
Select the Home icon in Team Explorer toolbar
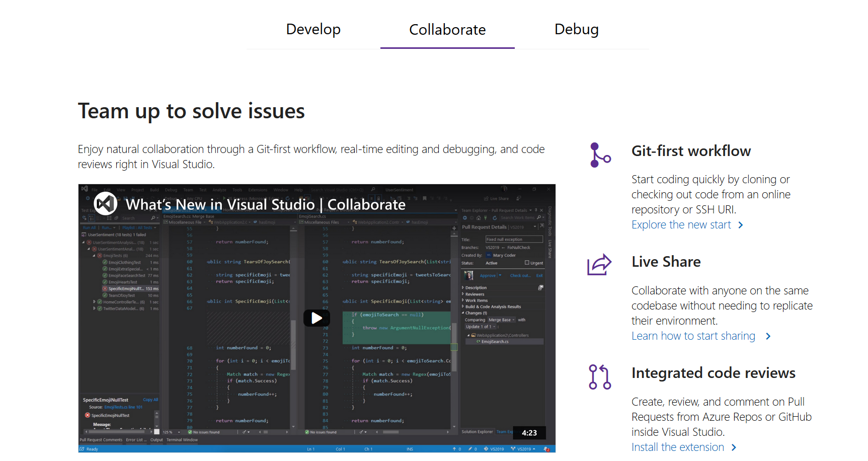pyautogui.click(x=479, y=217)
